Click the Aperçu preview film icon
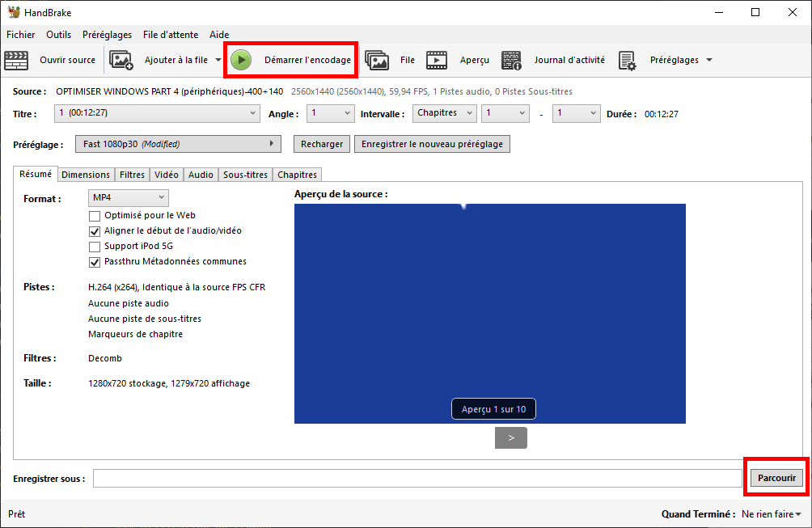812x528 pixels. click(437, 60)
